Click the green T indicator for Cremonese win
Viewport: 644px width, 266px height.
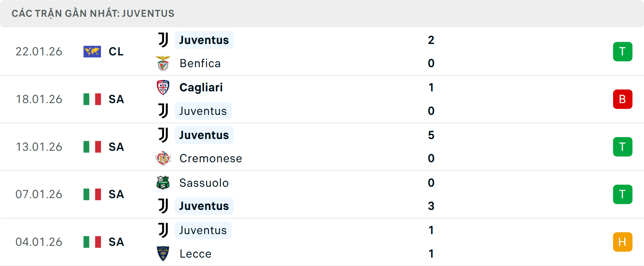(x=623, y=147)
